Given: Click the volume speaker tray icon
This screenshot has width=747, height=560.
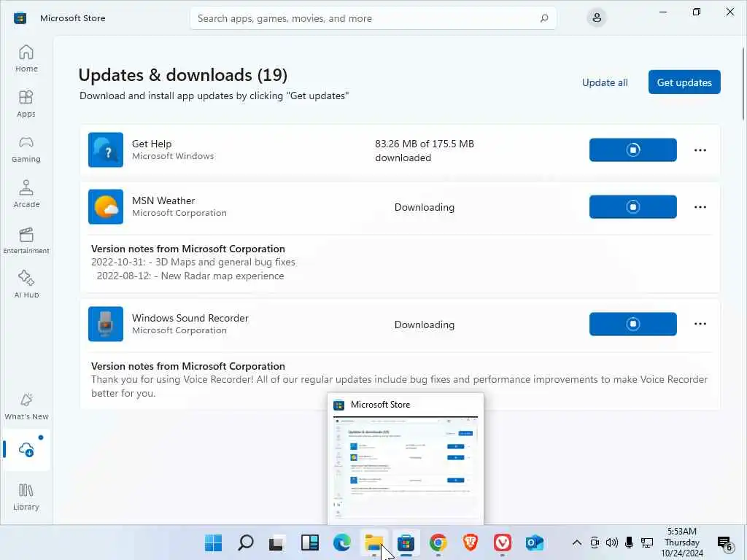Looking at the screenshot, I should click(612, 542).
